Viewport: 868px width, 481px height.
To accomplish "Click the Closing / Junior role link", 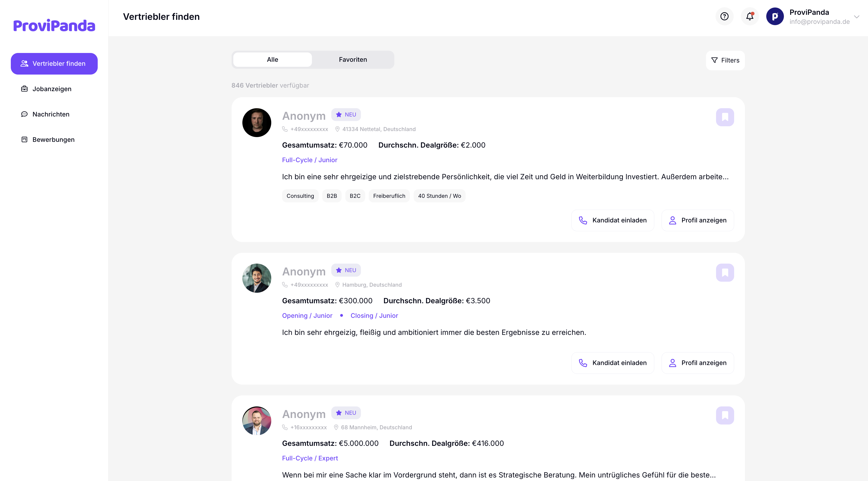I will (374, 316).
